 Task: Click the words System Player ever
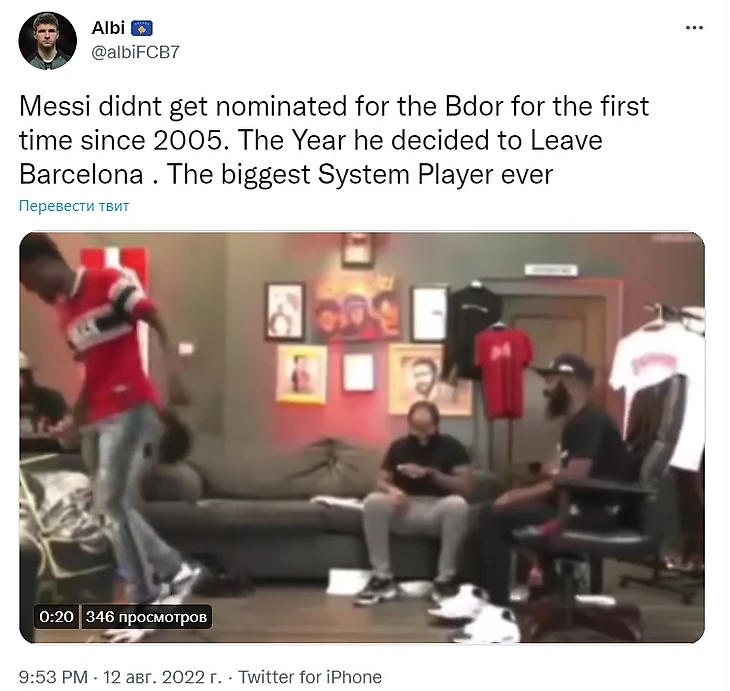click(435, 175)
